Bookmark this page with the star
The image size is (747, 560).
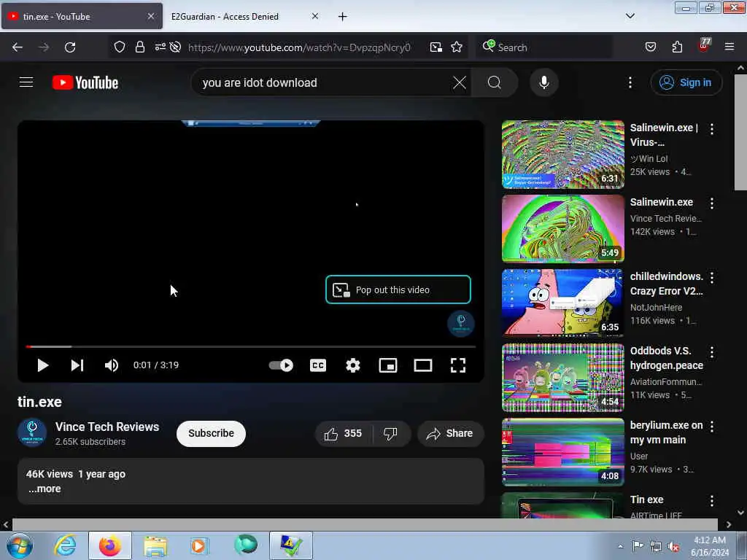point(457,47)
